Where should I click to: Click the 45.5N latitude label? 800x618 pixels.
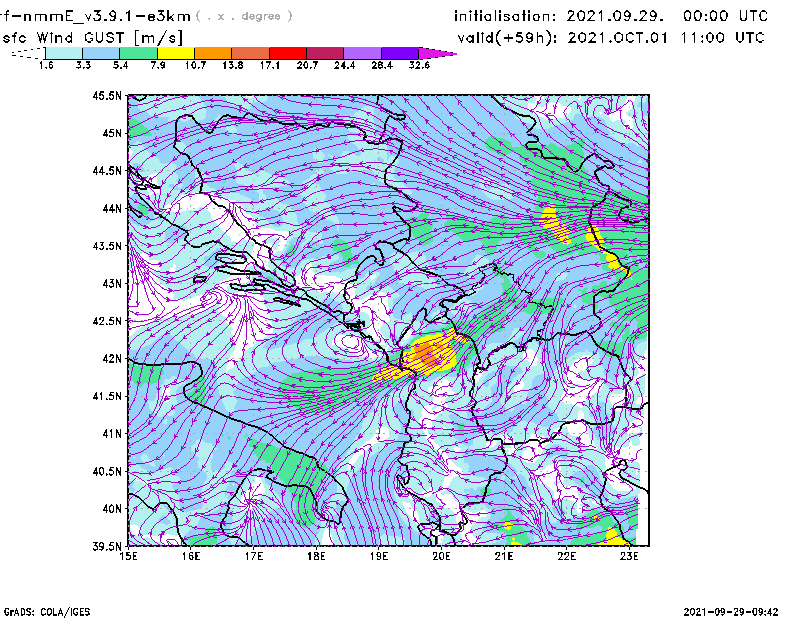coord(107,95)
